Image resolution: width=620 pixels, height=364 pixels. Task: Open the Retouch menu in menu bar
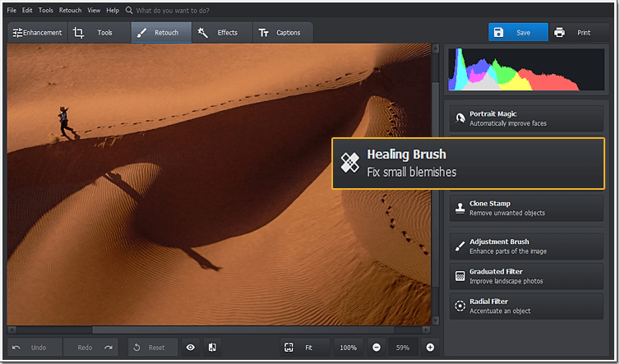(x=70, y=11)
